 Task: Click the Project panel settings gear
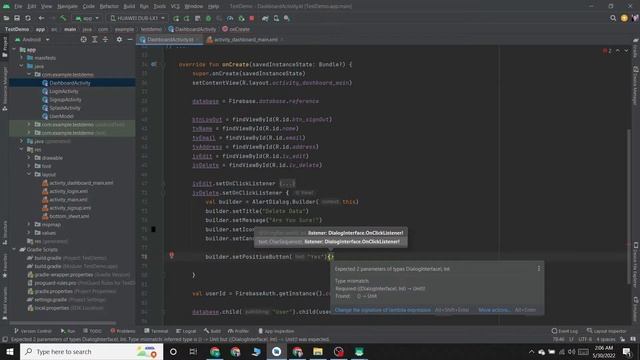pos(119,40)
